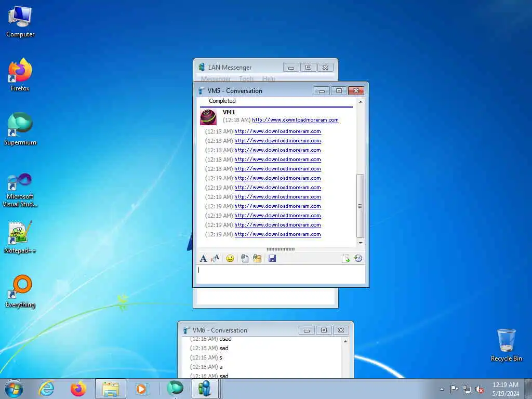This screenshot has width=532, height=399.
Task: Launch Firefox from the taskbar
Action: tap(78, 389)
